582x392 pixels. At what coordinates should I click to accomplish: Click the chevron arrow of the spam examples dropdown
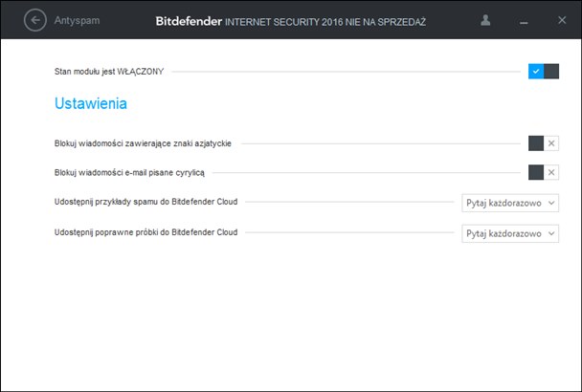[x=551, y=203]
